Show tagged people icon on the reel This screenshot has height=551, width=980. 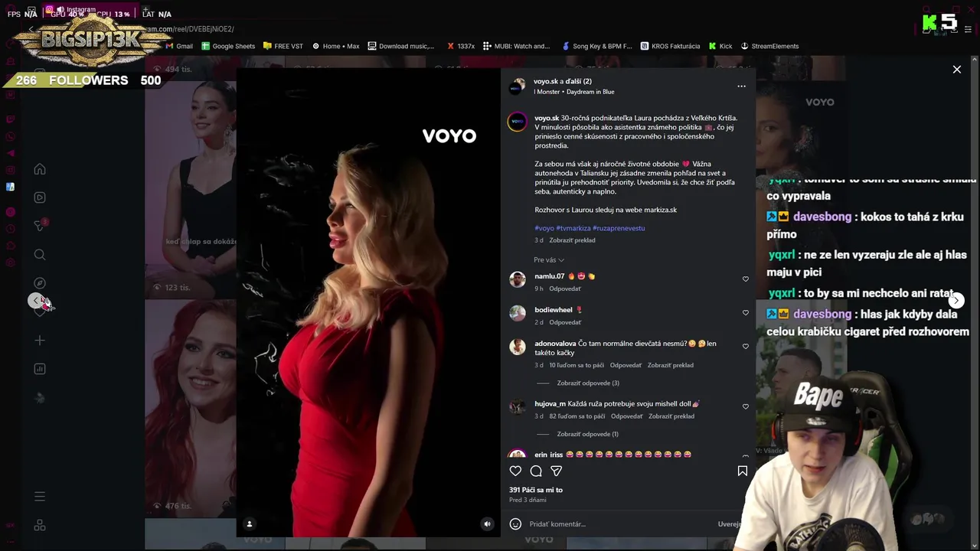click(x=249, y=524)
